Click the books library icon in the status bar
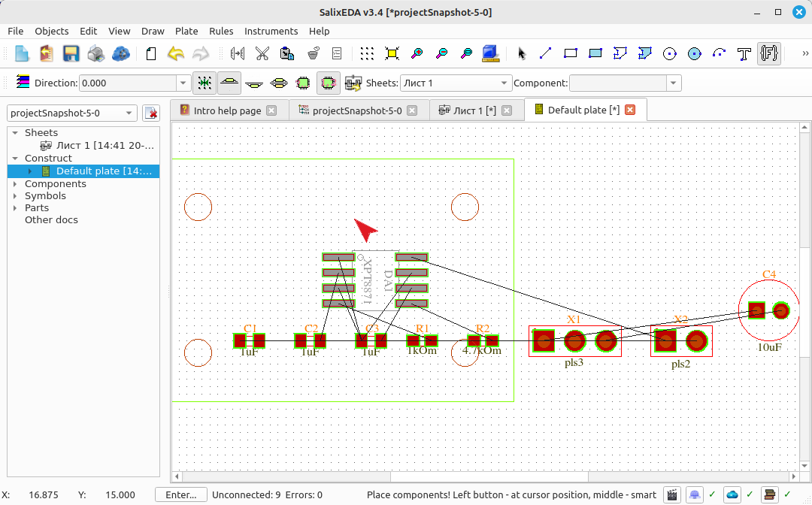The width and height of the screenshot is (812, 505). (770, 494)
